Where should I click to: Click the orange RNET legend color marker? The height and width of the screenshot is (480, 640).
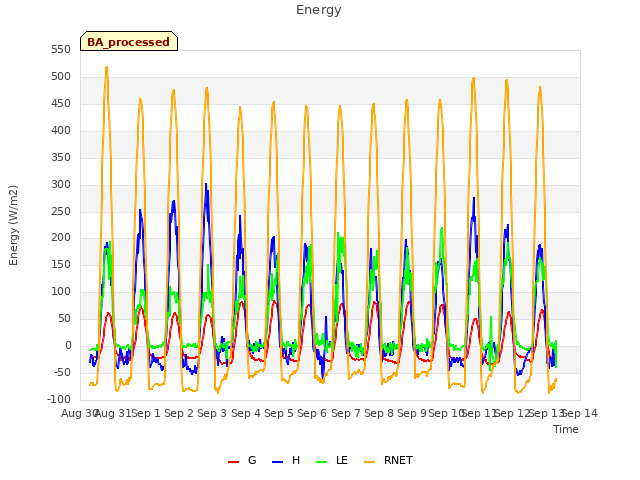[369, 462]
